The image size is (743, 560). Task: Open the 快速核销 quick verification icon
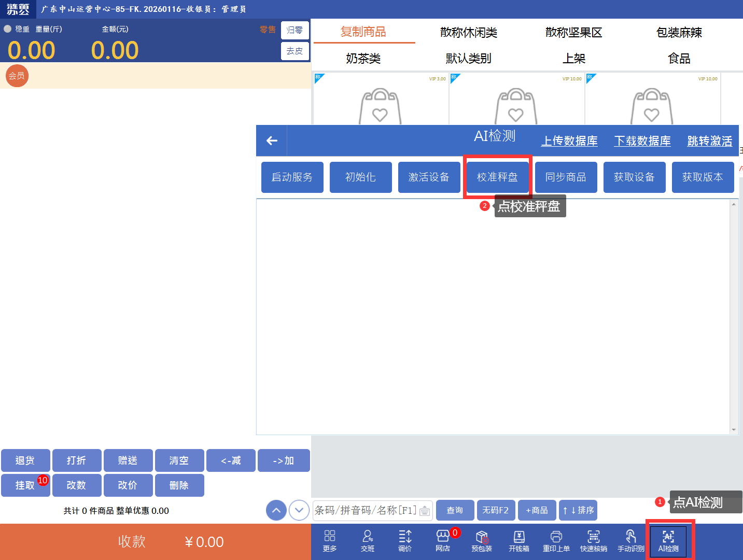[594, 541]
